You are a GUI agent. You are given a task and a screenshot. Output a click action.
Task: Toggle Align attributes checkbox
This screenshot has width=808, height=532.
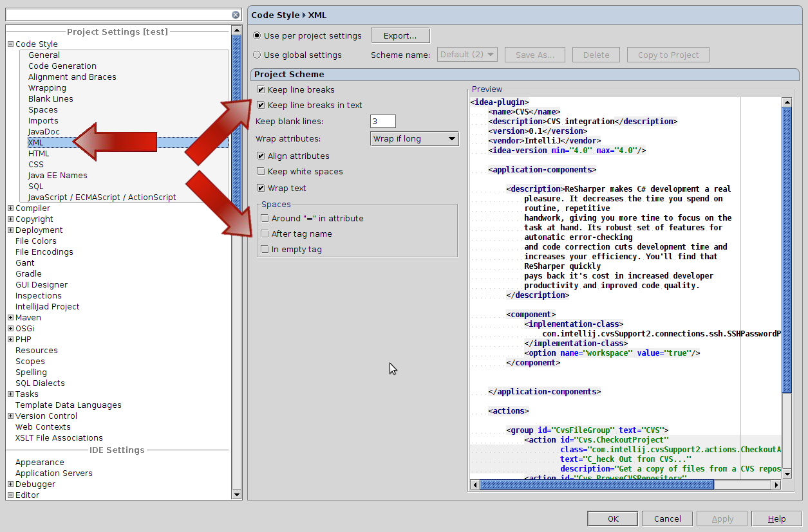(x=261, y=156)
